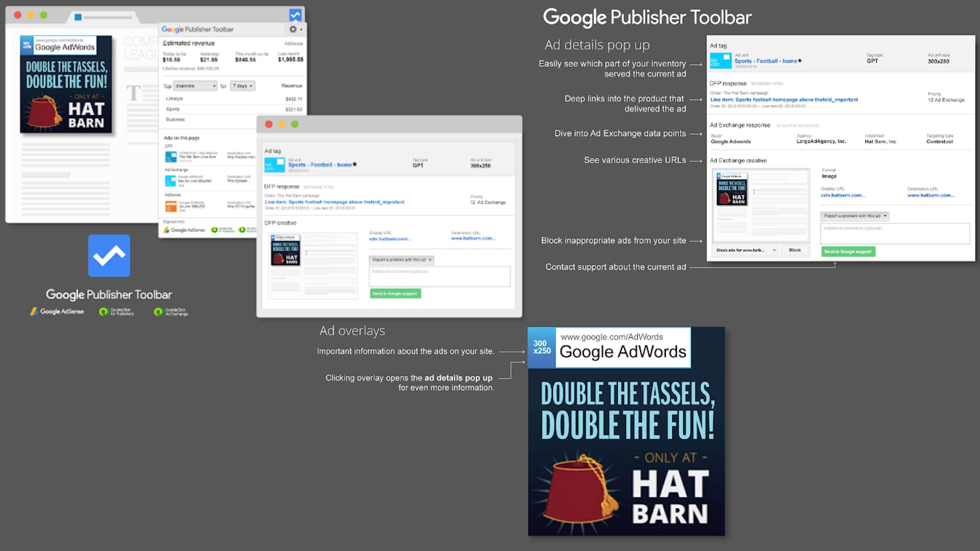Viewport: 980px width, 551px height.
Task: Click the ad unit icon in the DFP creative window
Action: 274,165
